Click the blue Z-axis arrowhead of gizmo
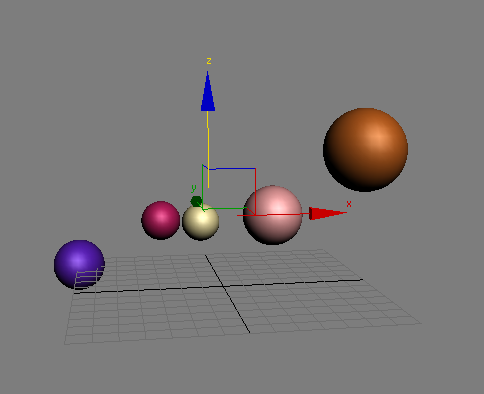484x394 pixels. [x=208, y=92]
